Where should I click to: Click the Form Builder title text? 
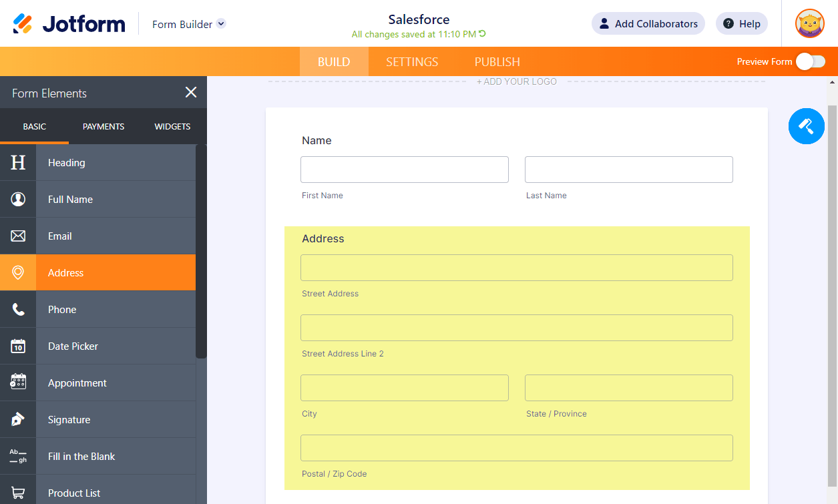pos(182,24)
